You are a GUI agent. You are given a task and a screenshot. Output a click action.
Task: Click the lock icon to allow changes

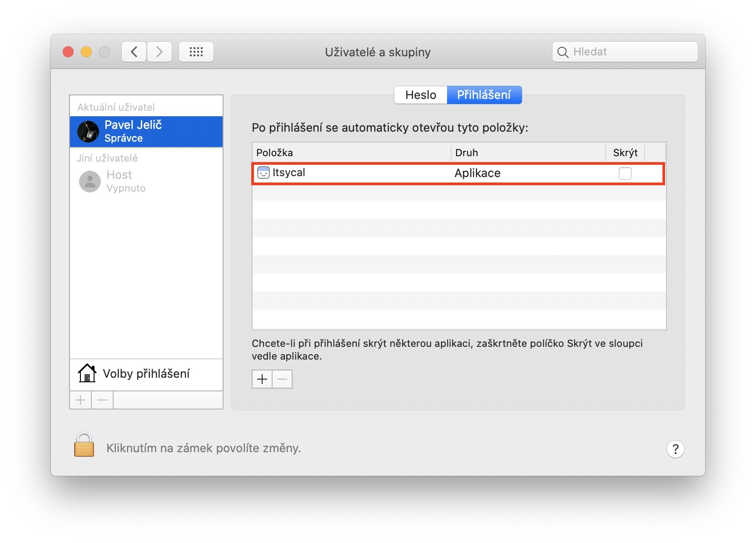(84, 445)
